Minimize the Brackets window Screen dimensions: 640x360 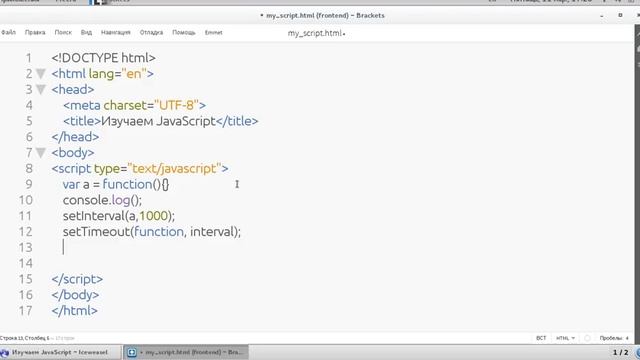click(x=602, y=16)
